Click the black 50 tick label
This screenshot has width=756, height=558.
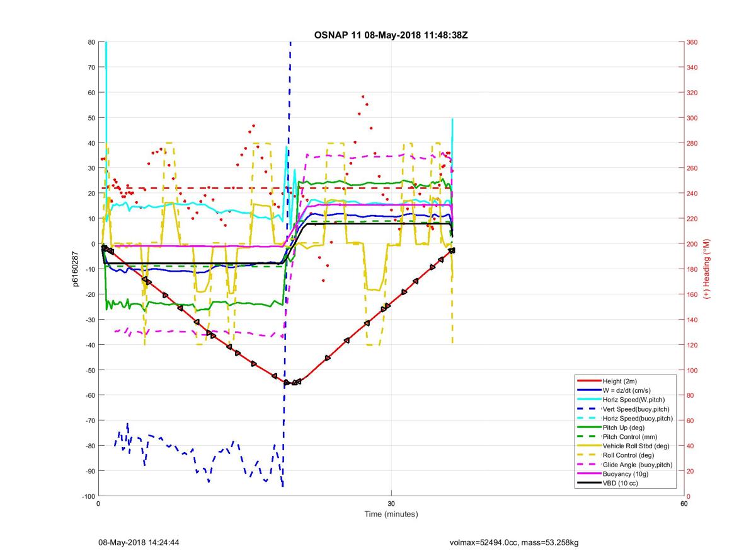[91, 118]
